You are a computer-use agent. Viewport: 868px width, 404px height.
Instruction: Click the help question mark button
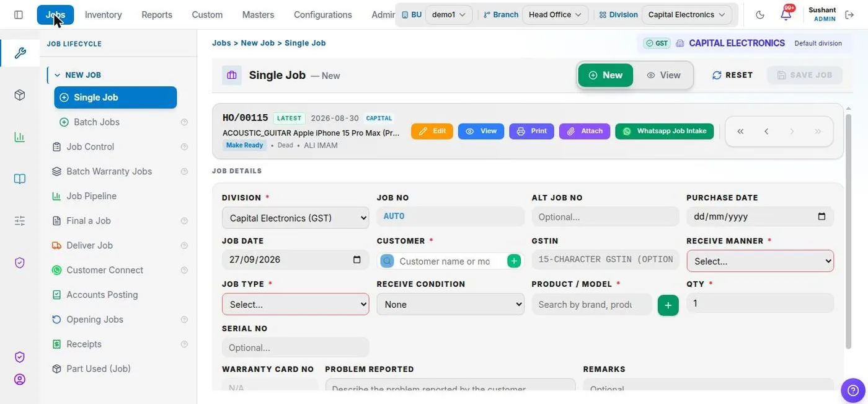tap(853, 390)
